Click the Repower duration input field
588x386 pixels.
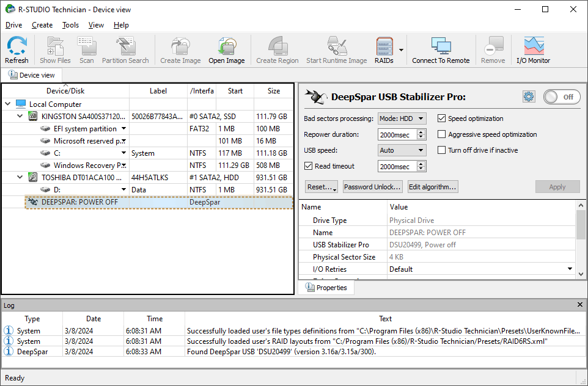coord(397,134)
